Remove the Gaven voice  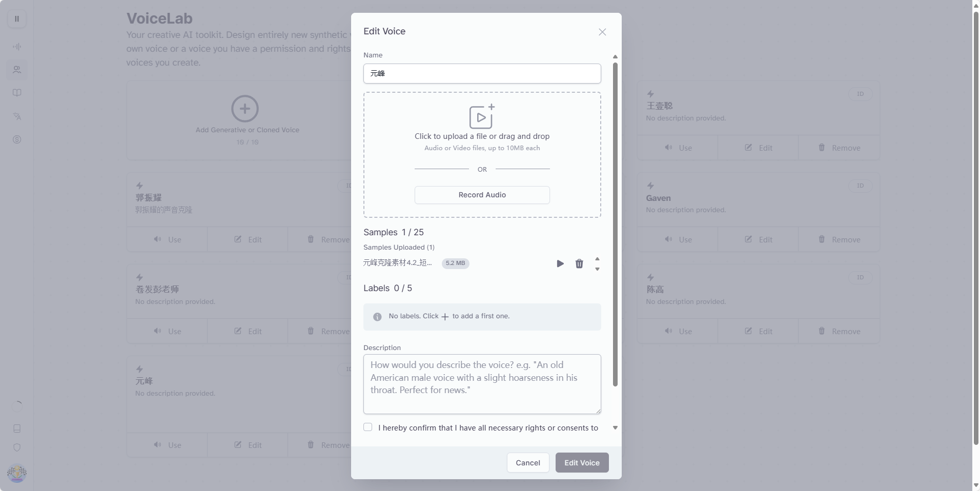[x=839, y=239]
